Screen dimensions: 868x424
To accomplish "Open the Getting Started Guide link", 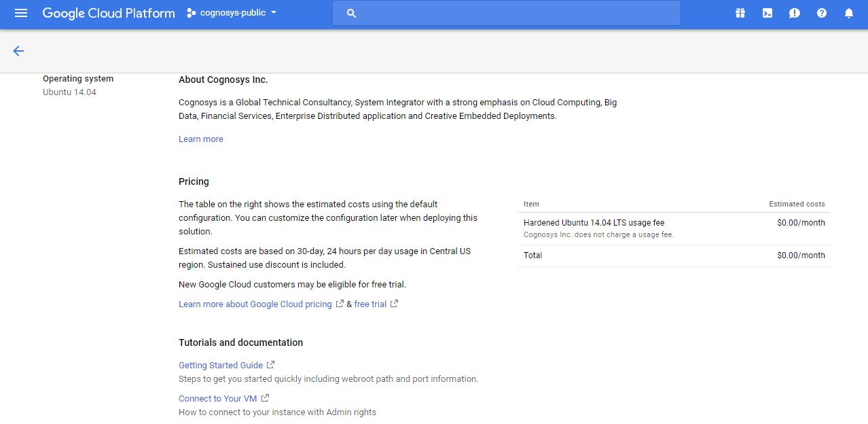I will (221, 366).
